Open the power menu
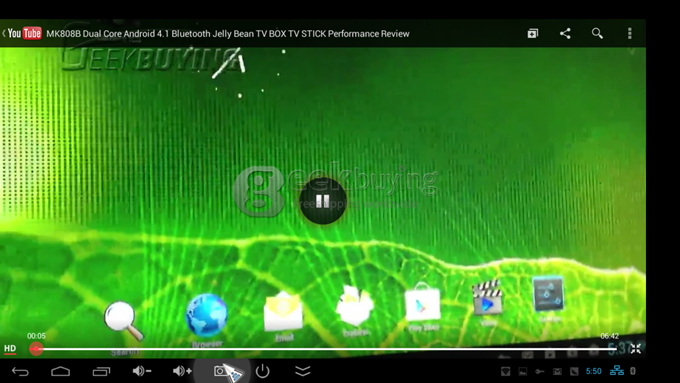 262,371
